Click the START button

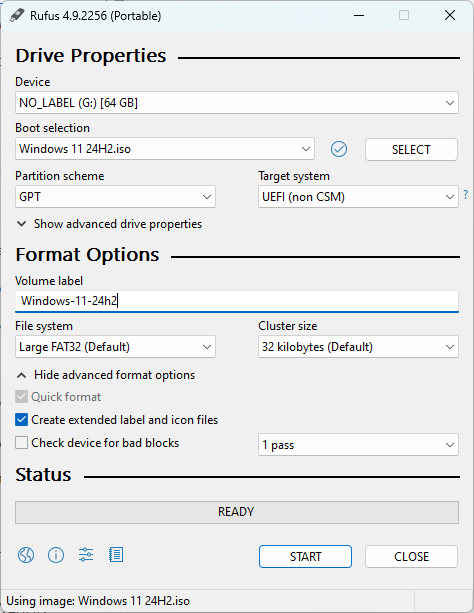point(305,557)
